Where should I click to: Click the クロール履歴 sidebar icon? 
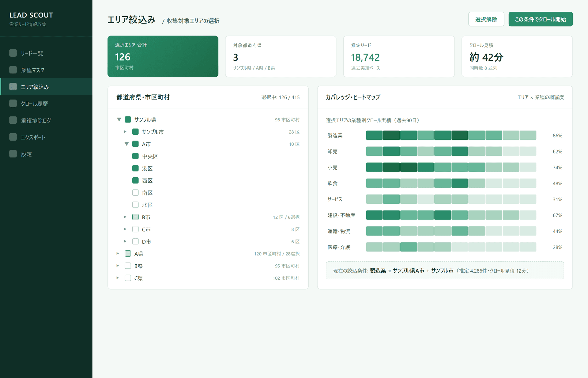(x=13, y=104)
